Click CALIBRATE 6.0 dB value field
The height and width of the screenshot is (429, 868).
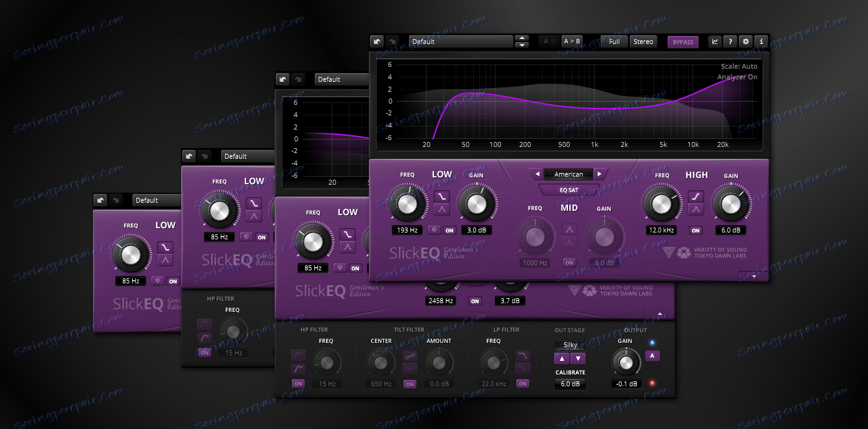pos(570,384)
